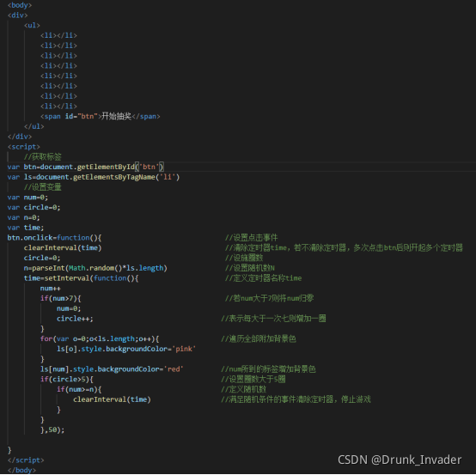Image resolution: width=476 pixels, height=475 pixels.
Task: Click the opening <ul> tag
Action: pos(32,25)
